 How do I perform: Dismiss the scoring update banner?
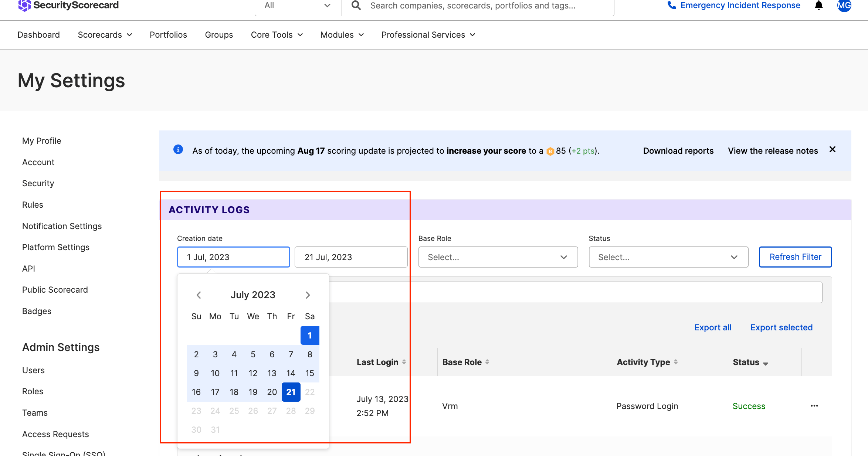pyautogui.click(x=833, y=150)
